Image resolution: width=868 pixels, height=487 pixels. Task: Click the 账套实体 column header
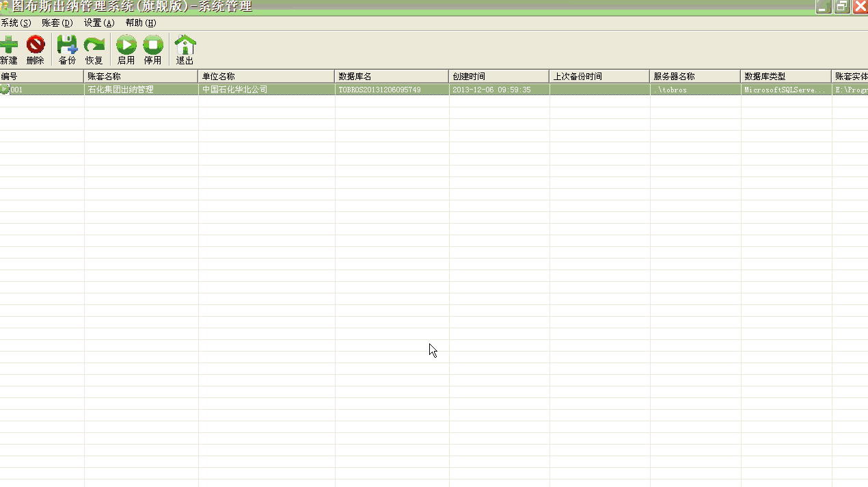click(x=850, y=76)
